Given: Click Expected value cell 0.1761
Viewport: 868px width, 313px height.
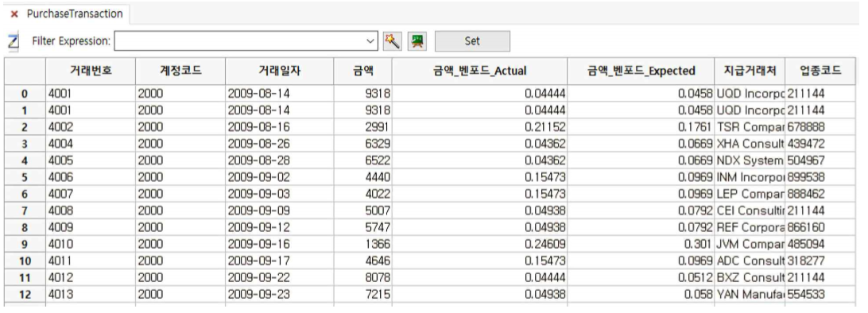Looking at the screenshot, I should 641,127.
